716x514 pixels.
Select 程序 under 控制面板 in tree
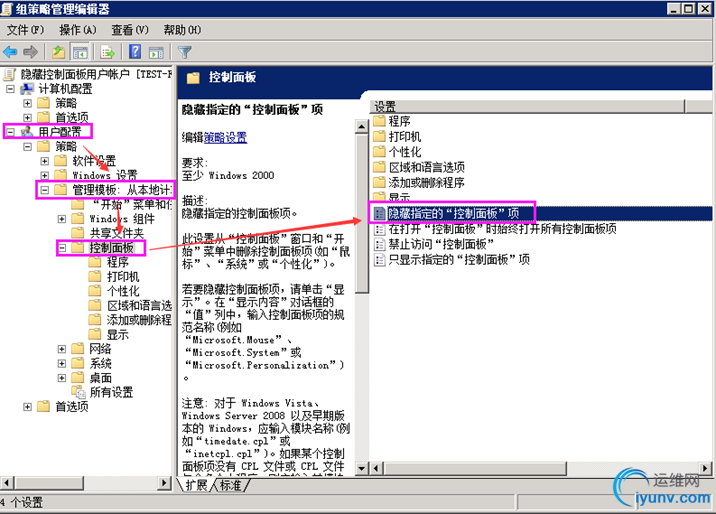click(x=118, y=262)
